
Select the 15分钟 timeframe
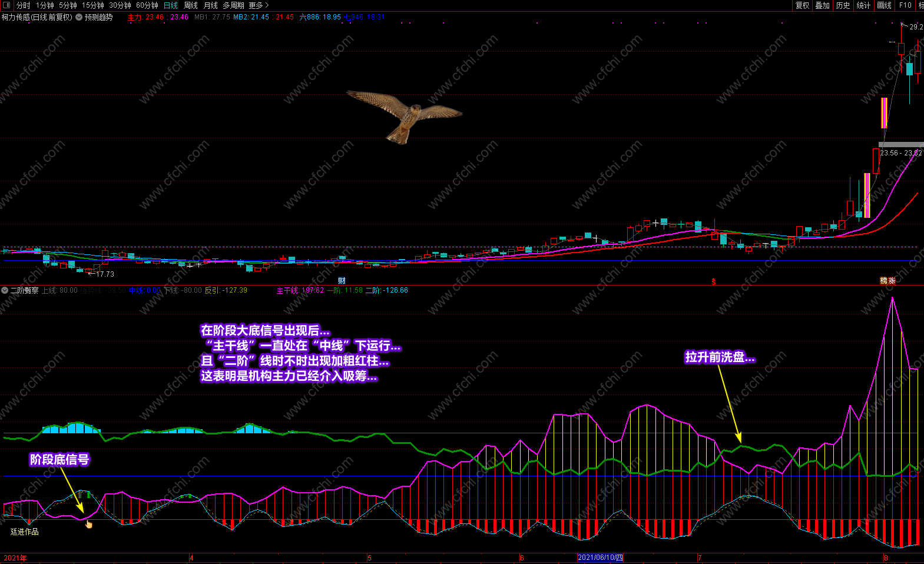click(92, 5)
